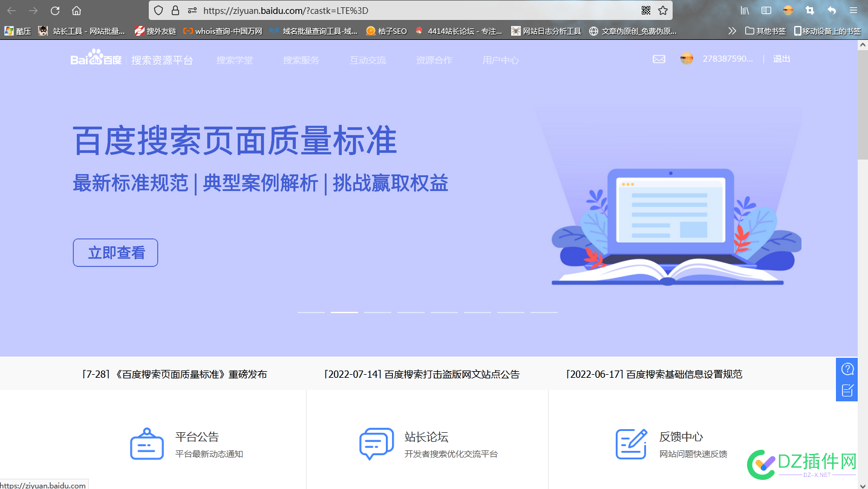The height and width of the screenshot is (489, 868).
Task: Open the messages envelope icon
Action: coord(659,59)
